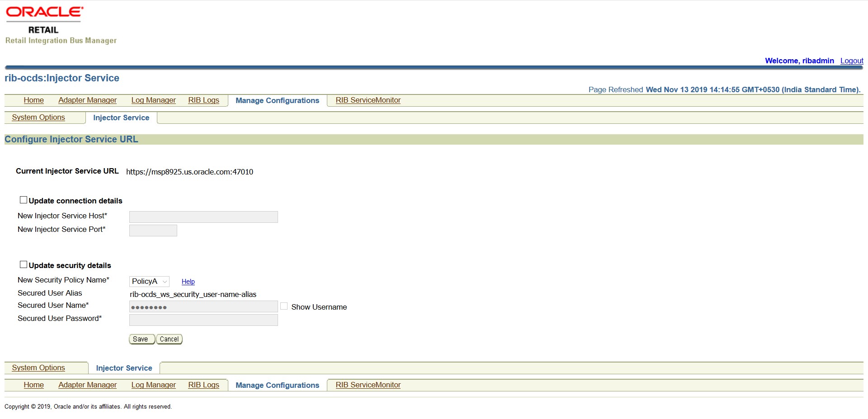Select Manage Configurations in the bottom navigation
The image size is (868, 419).
coord(277,385)
